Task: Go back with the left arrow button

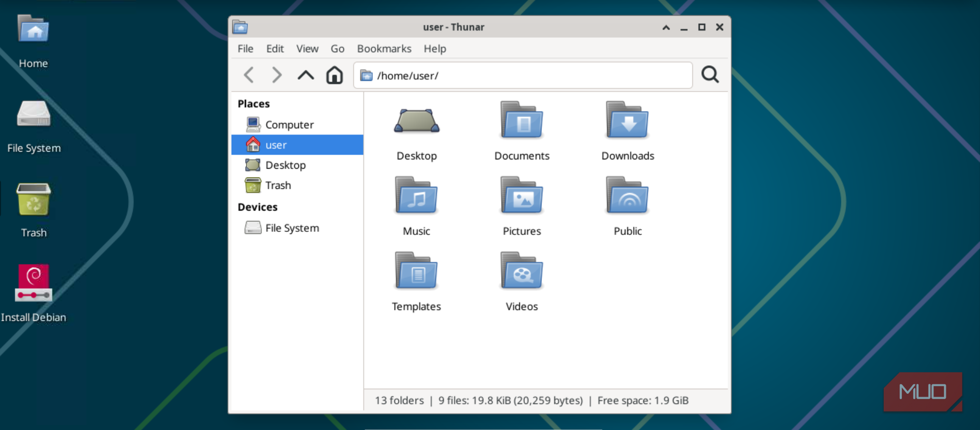Action: pyautogui.click(x=249, y=75)
